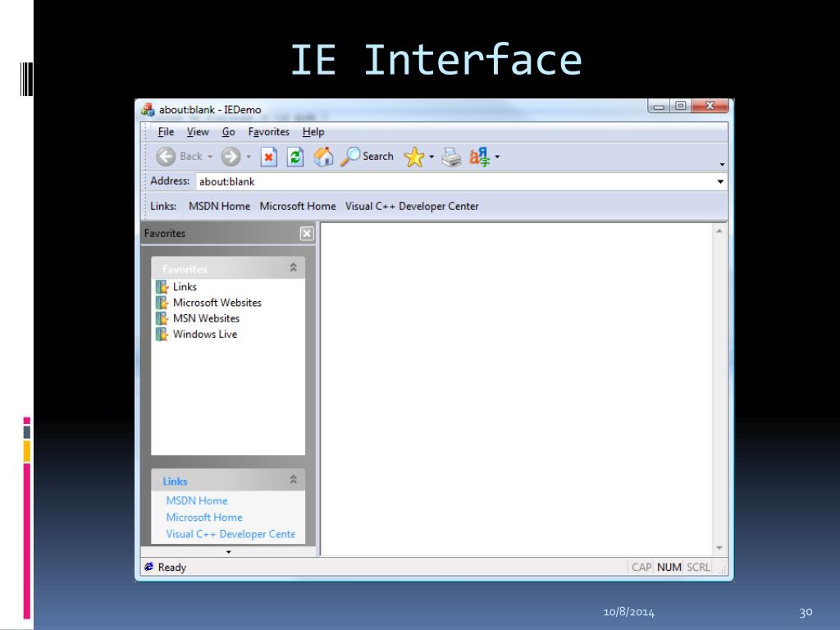Click the Stop page icon
This screenshot has height=630, width=840.
(268, 157)
